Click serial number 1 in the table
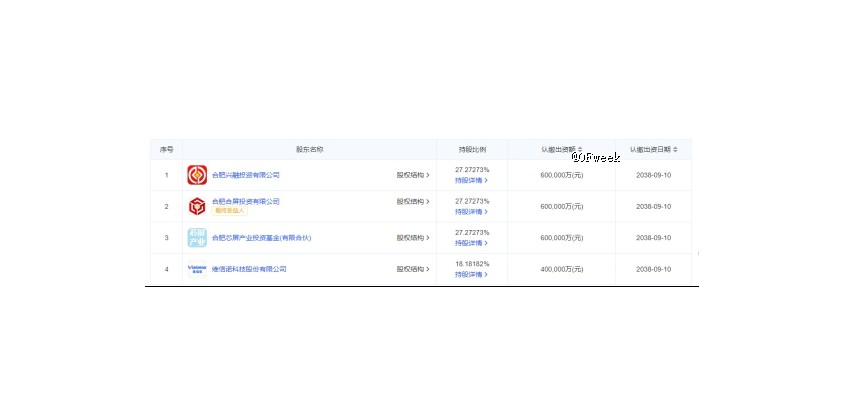 (167, 175)
